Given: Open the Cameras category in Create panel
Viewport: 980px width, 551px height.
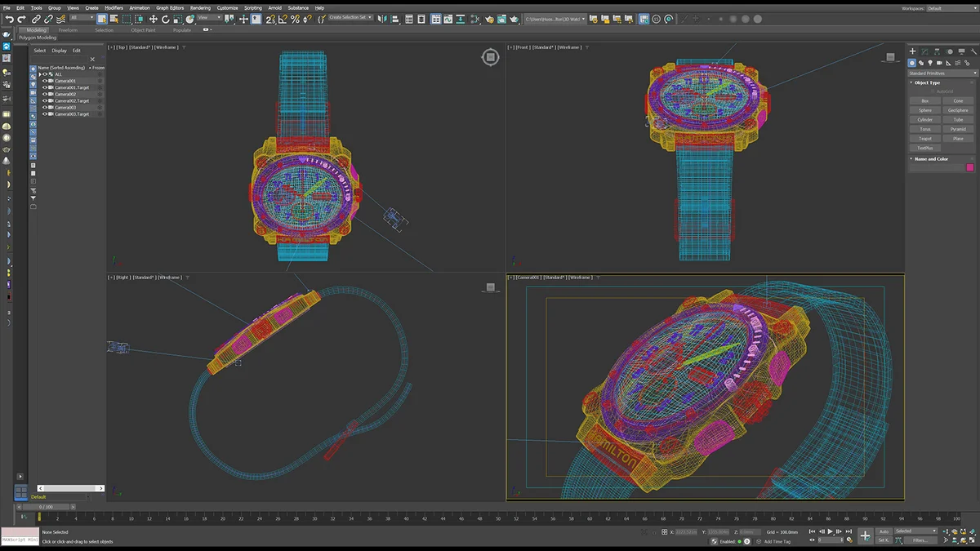Looking at the screenshot, I should click(940, 63).
